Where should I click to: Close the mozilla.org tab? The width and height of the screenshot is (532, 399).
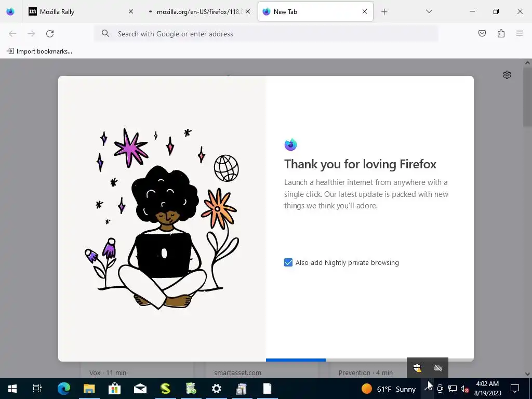click(x=248, y=11)
